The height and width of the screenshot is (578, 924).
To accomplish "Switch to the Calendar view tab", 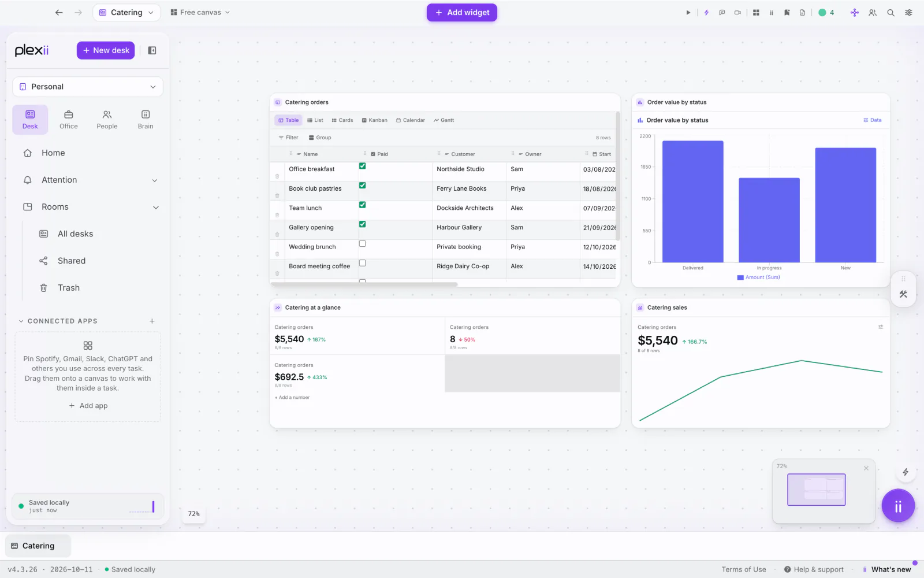I will pos(411,120).
